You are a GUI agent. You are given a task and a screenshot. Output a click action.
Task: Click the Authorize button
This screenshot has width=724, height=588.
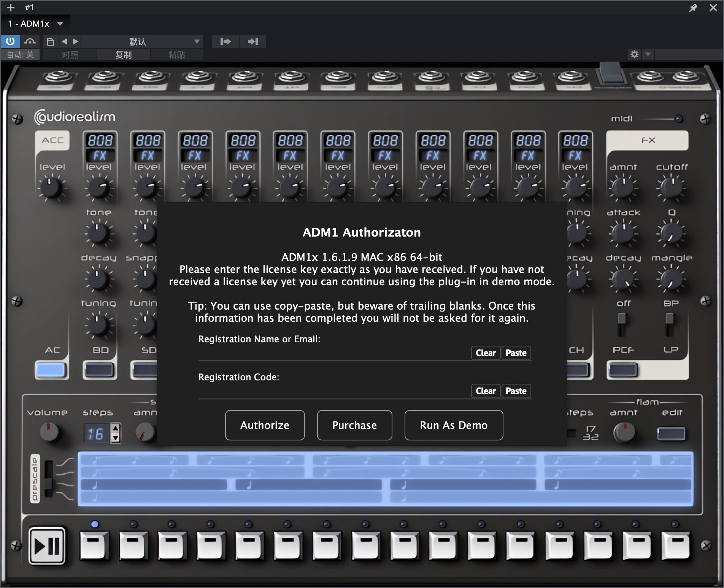(265, 425)
